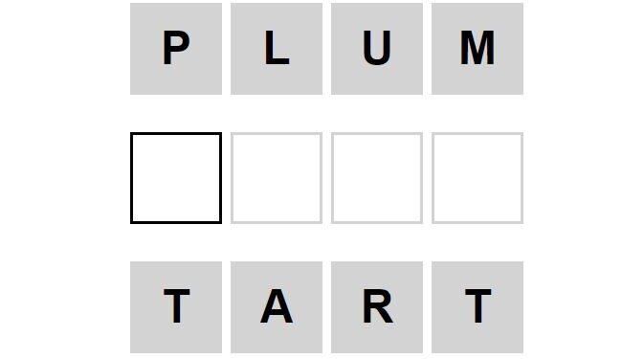Viewport: 644px width, 359px height.
Task: Activate the empty box above first T
Action: coord(176,178)
